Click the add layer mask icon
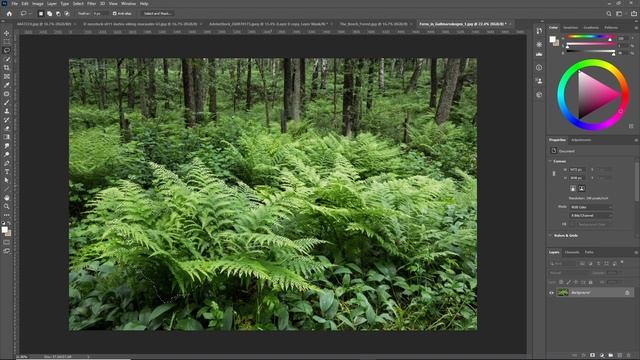640x360 pixels. point(592,356)
